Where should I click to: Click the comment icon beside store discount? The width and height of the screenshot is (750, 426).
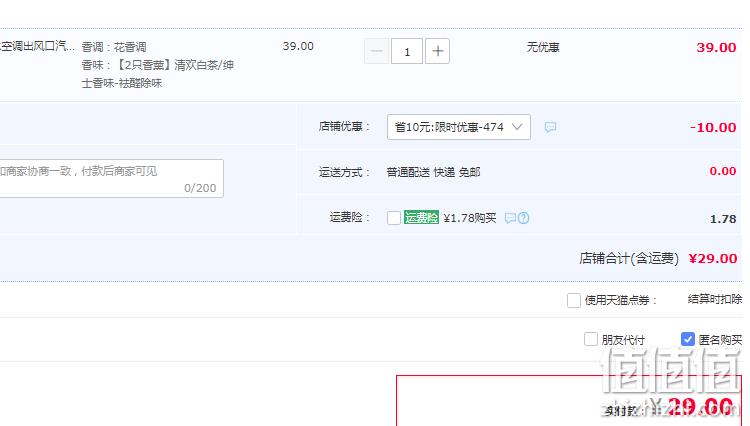[551, 127]
